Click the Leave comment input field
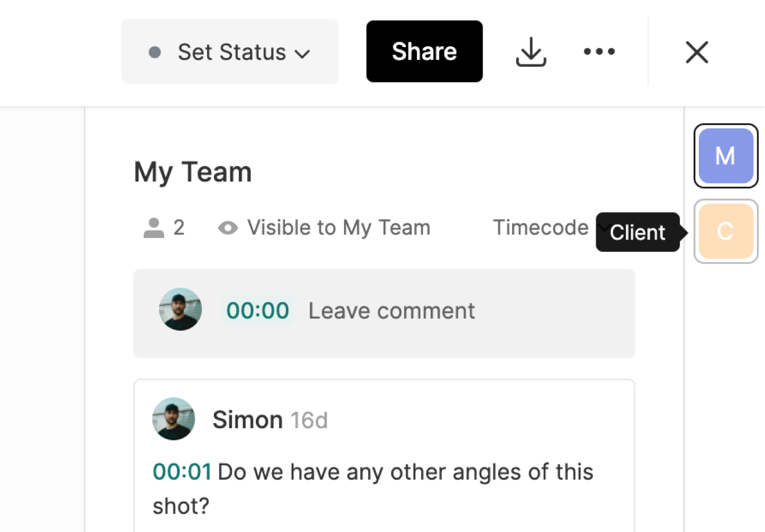Image resolution: width=765 pixels, height=532 pixels. tap(392, 311)
